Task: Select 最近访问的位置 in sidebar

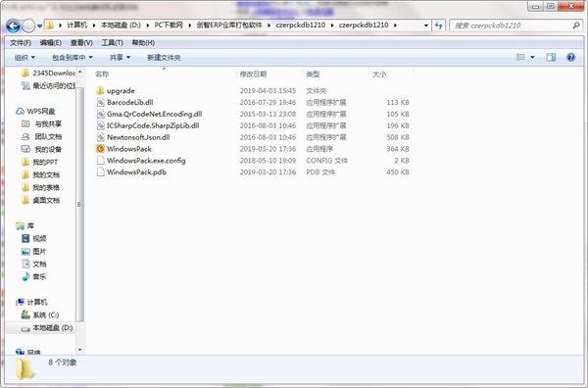Action: (48, 86)
